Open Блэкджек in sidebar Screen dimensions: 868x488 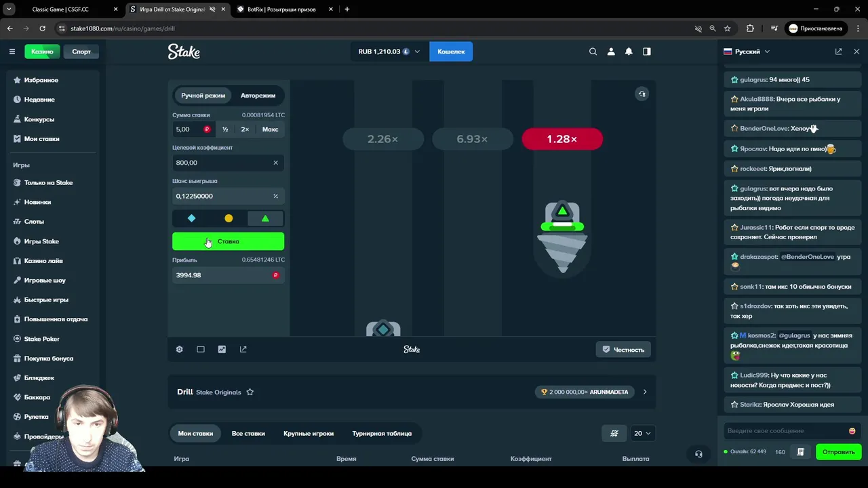39,378
